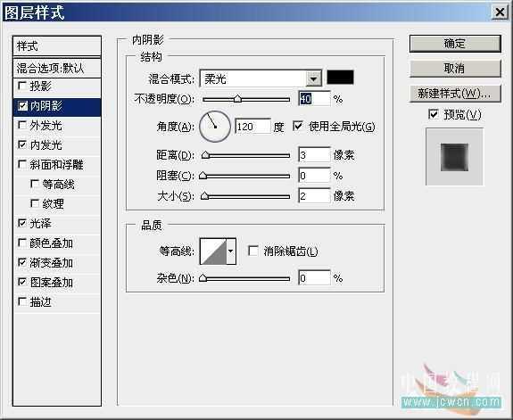513x420 pixels.
Task: Click the opacity value field showing 40
Action: click(314, 98)
